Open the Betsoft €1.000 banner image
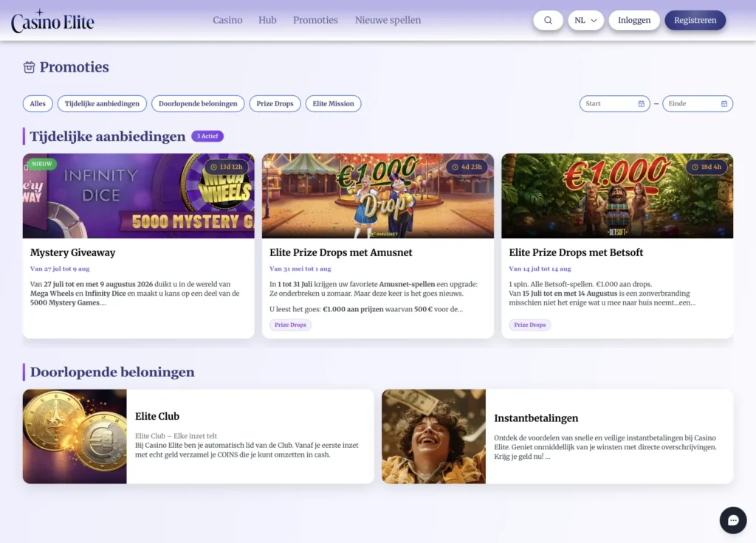756x543 pixels. click(617, 196)
